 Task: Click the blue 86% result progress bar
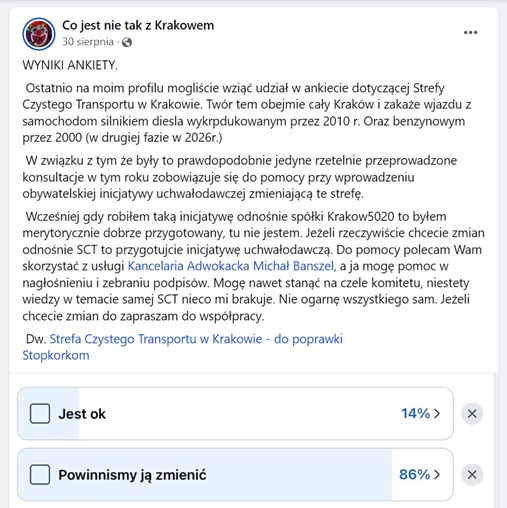[204, 474]
